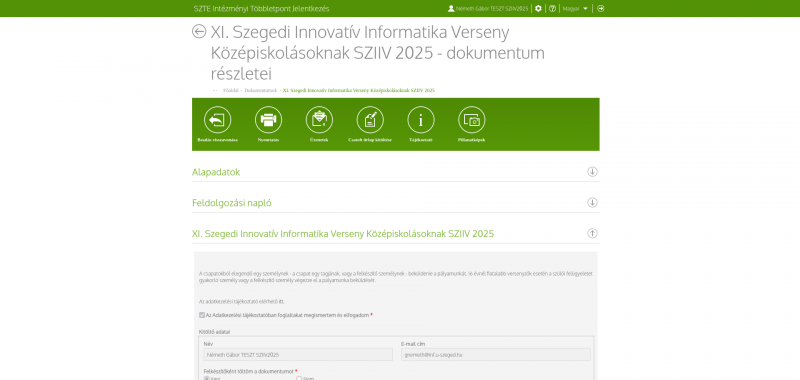
Task: Click the logout arrow icon in the top bar
Action: (601, 9)
